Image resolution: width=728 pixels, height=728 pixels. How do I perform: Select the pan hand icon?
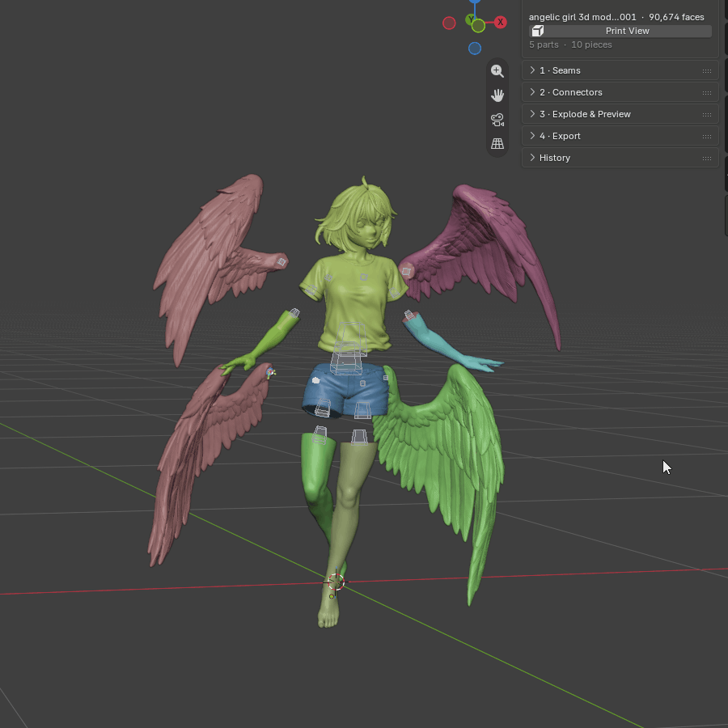(x=497, y=95)
